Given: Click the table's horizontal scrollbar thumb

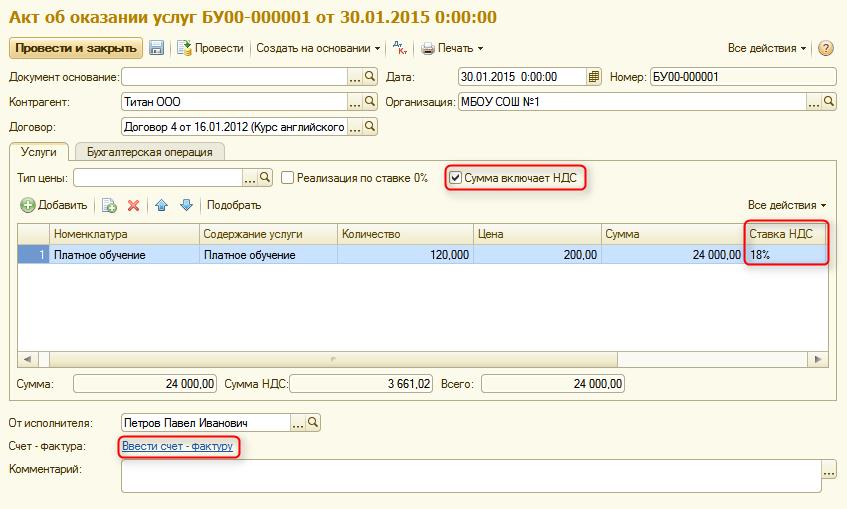Looking at the screenshot, I should tap(333, 359).
